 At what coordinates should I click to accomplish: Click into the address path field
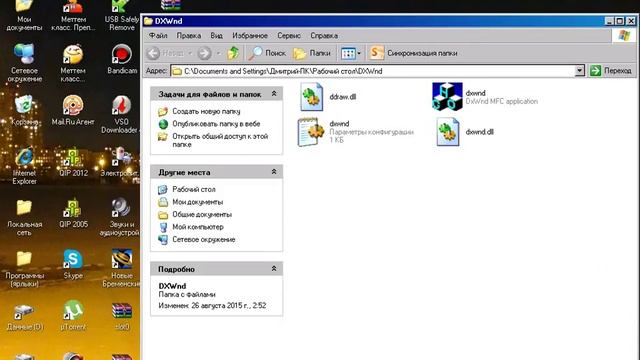[x=372, y=71]
